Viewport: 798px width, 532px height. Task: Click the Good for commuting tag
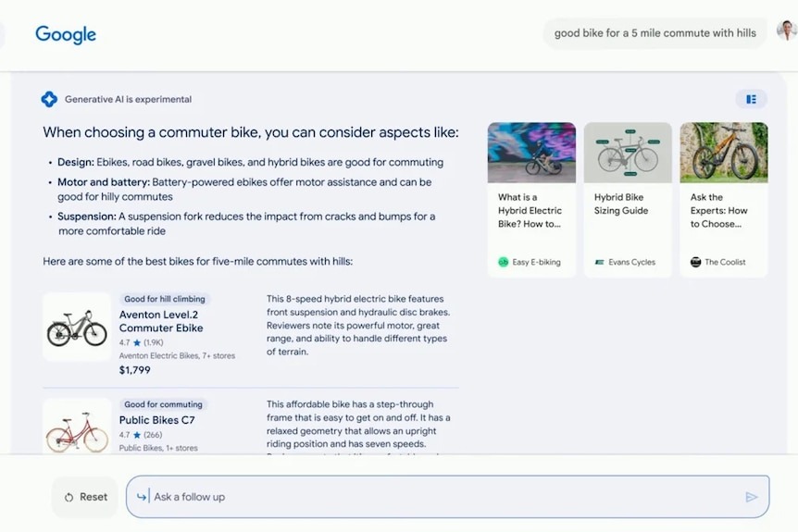pos(163,404)
